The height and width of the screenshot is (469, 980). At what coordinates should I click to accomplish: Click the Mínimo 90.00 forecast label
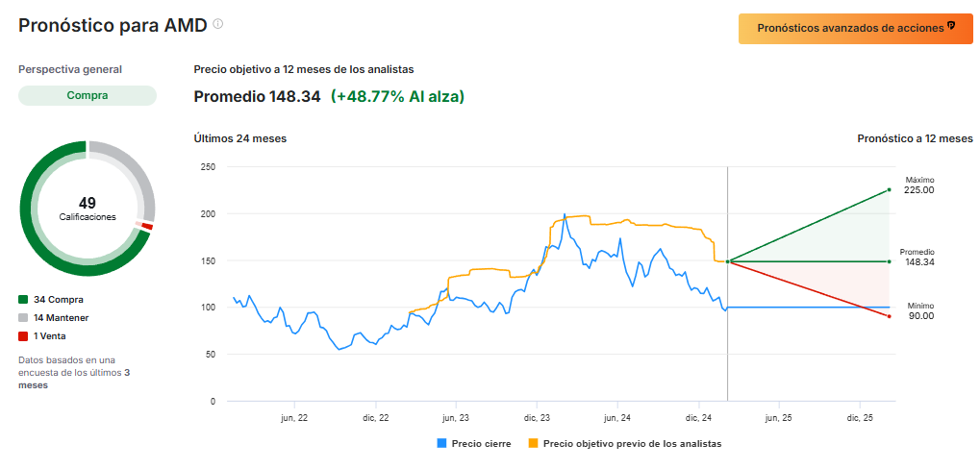coord(920,311)
